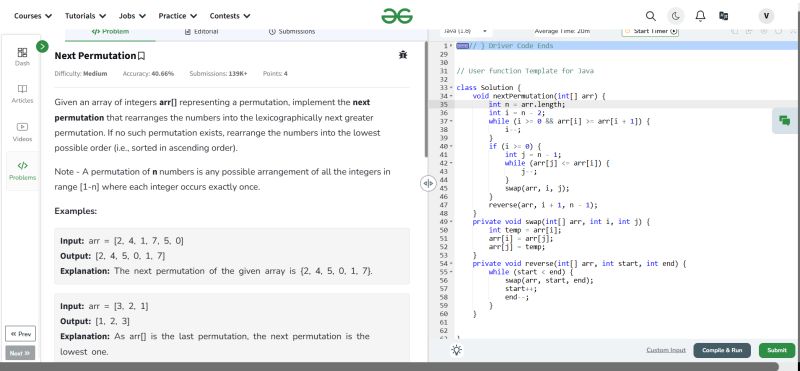Image resolution: width=800 pixels, height=371 pixels.
Task: Click the horizontal scrollbar at page bottom
Action: tap(389, 366)
